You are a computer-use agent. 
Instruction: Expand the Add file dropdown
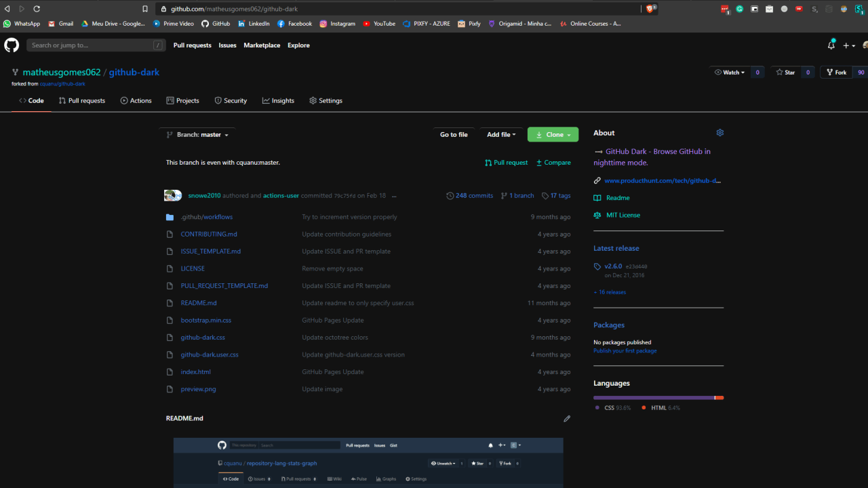tap(501, 135)
